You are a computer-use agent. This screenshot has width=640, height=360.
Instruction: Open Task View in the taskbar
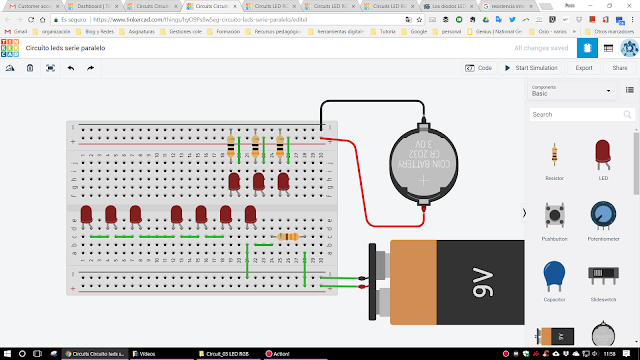pyautogui.click(x=37, y=354)
